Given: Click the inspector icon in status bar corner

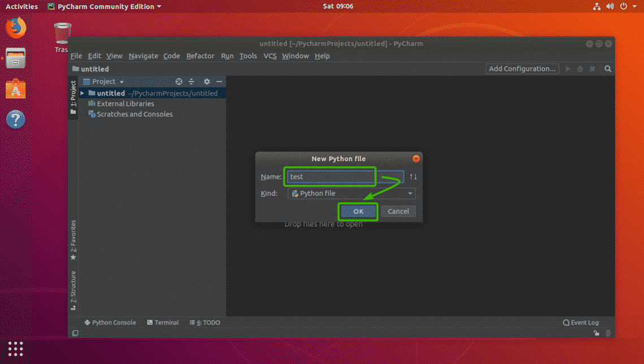Looking at the screenshot, I should (608, 333).
